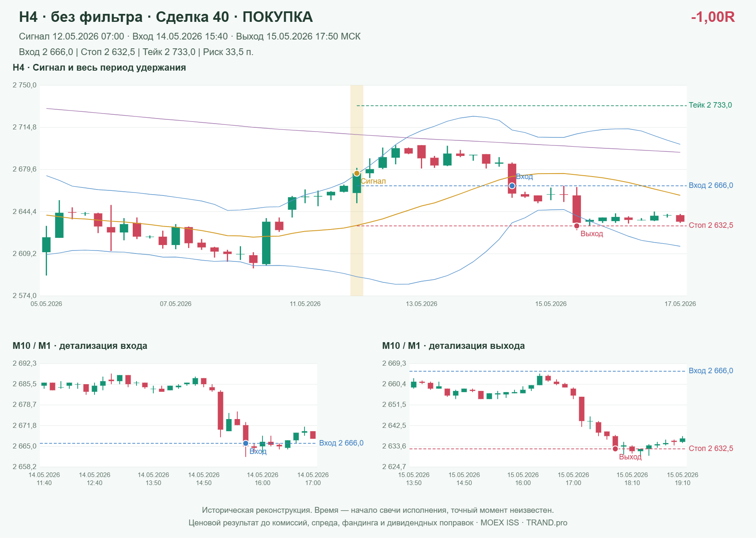Image resolution: width=756 pixels, height=538 pixels.
Task: Click the "2 714,8" price axis label
Action: (24, 127)
